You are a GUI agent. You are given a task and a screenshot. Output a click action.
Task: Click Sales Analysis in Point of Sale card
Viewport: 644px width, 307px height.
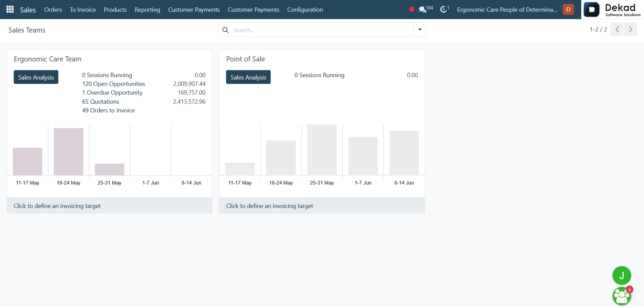(x=248, y=77)
